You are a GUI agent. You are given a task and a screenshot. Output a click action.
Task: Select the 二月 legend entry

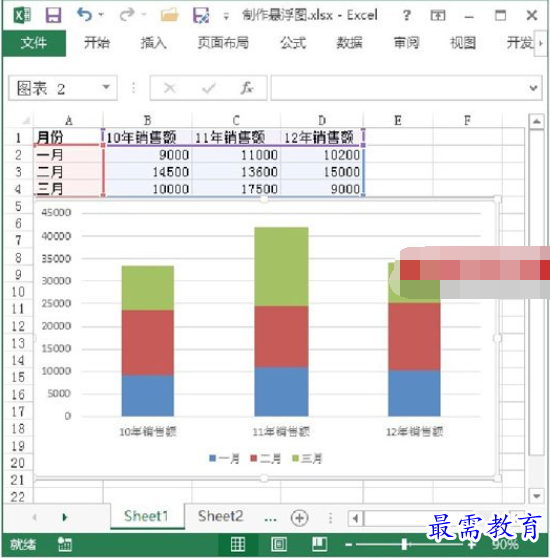tap(265, 458)
